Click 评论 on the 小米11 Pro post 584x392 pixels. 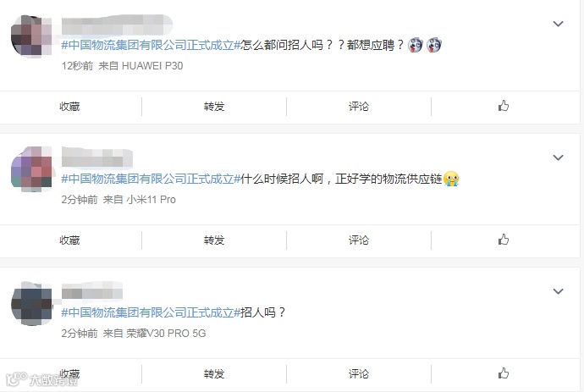point(359,240)
